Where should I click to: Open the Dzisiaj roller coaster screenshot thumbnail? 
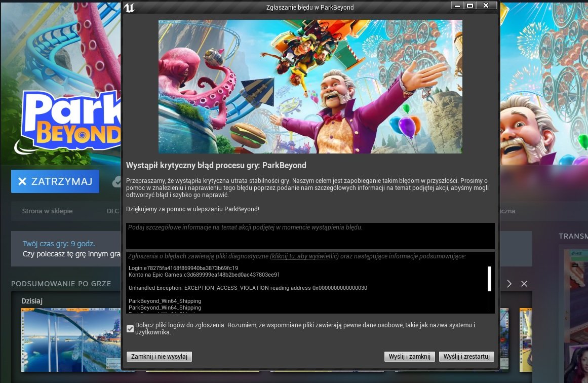pyautogui.click(x=71, y=340)
